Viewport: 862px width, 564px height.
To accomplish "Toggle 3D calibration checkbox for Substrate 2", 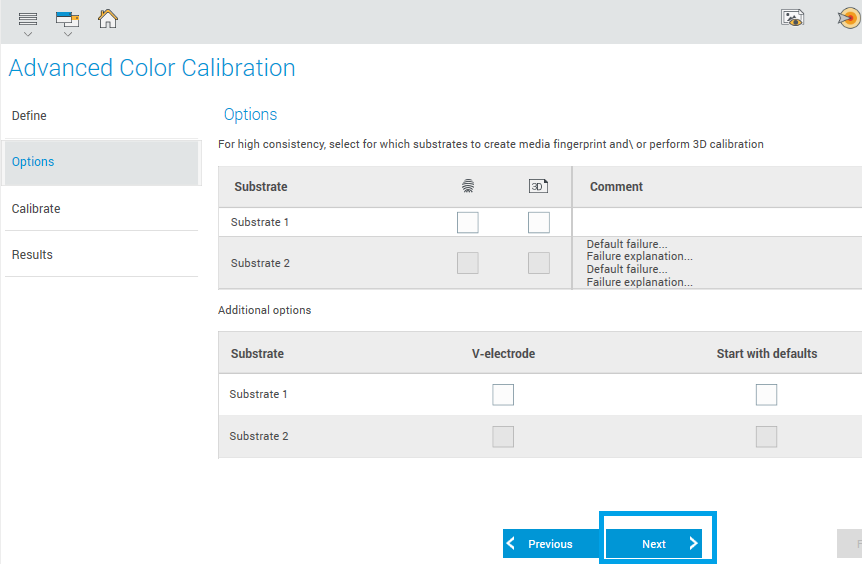I will 539,263.
